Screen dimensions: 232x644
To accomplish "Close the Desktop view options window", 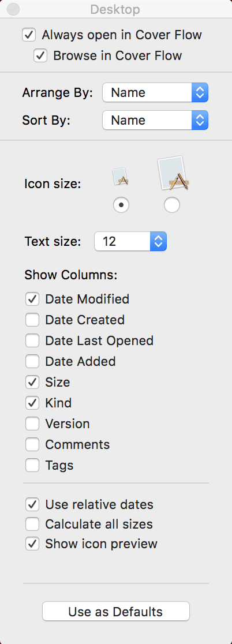I will click(x=13, y=9).
